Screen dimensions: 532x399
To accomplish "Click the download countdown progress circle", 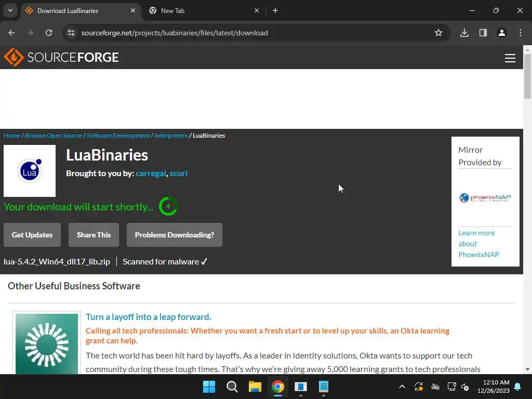I will 168,206.
